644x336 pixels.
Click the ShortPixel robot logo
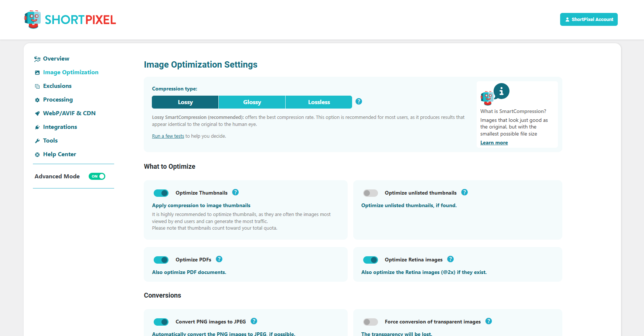tap(33, 20)
